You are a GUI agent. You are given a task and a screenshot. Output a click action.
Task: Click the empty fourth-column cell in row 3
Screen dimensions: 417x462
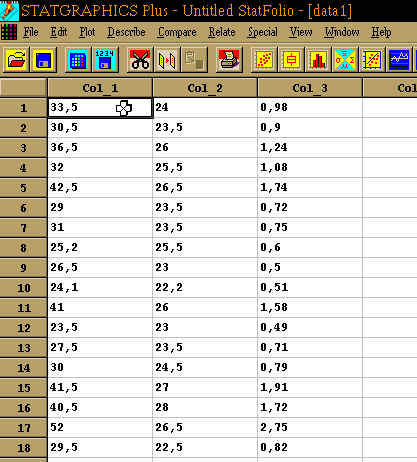pyautogui.click(x=390, y=148)
